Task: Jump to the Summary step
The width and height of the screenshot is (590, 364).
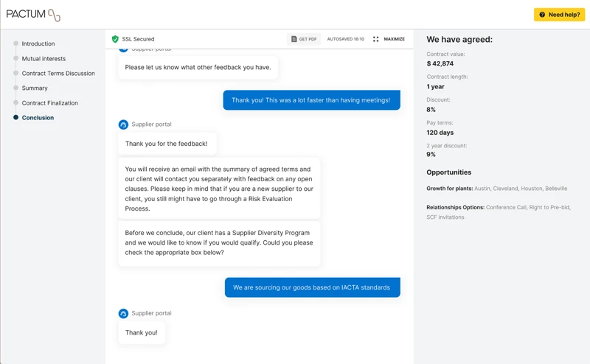Action: 35,88
